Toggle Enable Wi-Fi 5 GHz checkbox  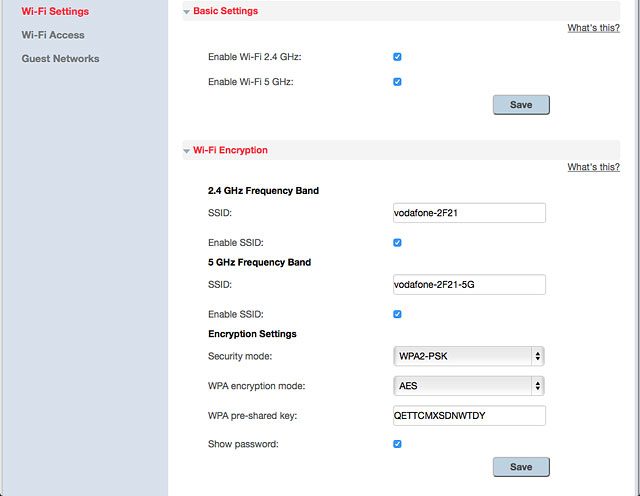point(397,82)
